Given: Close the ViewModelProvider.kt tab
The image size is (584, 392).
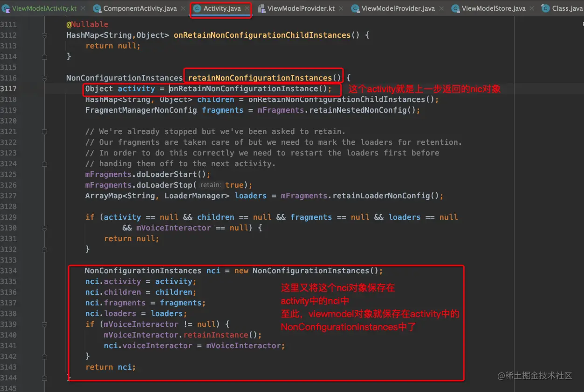Looking at the screenshot, I should [340, 8].
